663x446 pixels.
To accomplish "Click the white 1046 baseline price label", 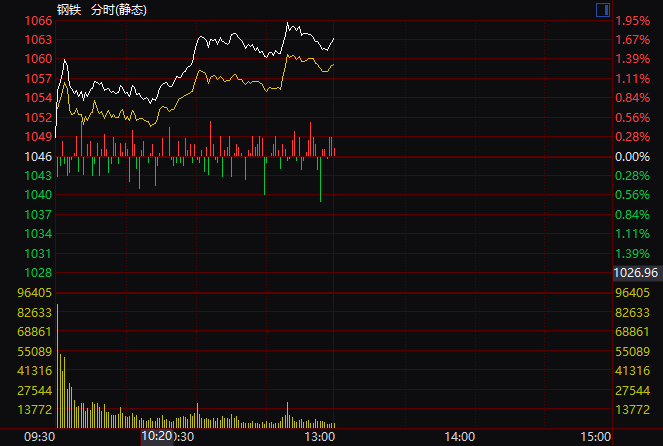I will (x=38, y=156).
